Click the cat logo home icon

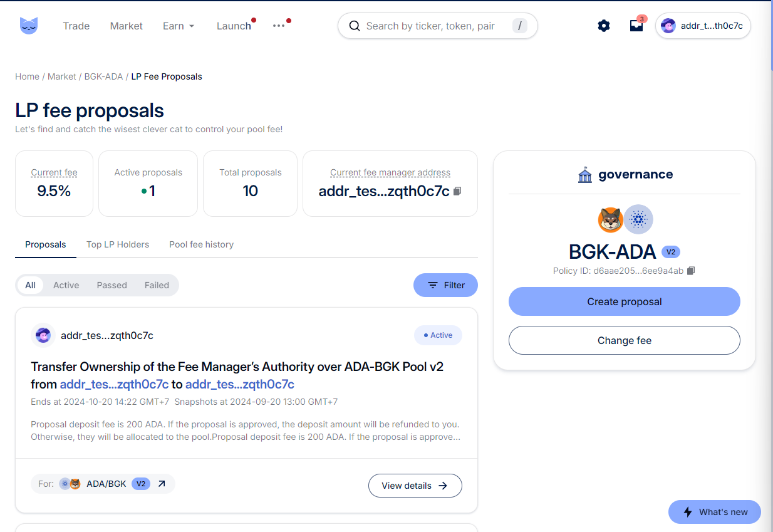tap(29, 26)
